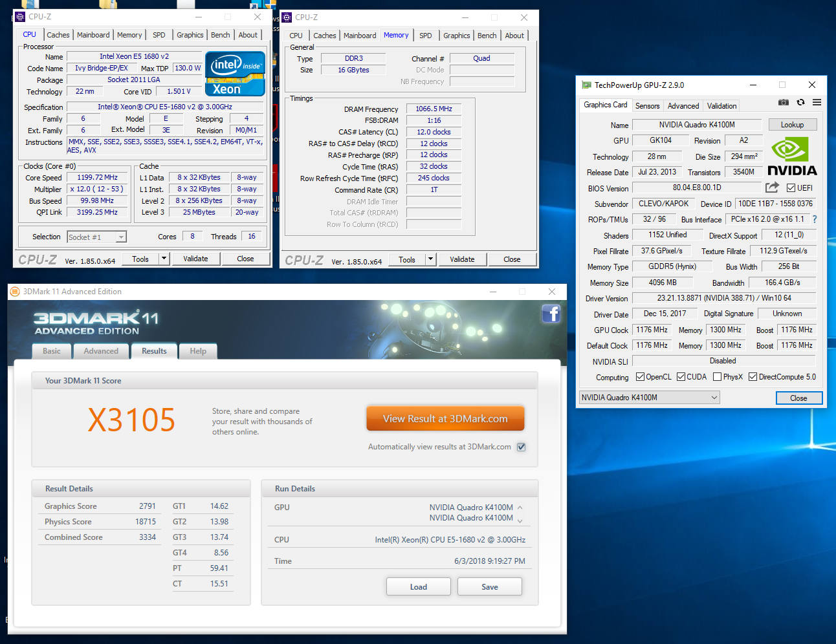Click Load button in Run Details
The height and width of the screenshot is (644, 836).
(419, 586)
